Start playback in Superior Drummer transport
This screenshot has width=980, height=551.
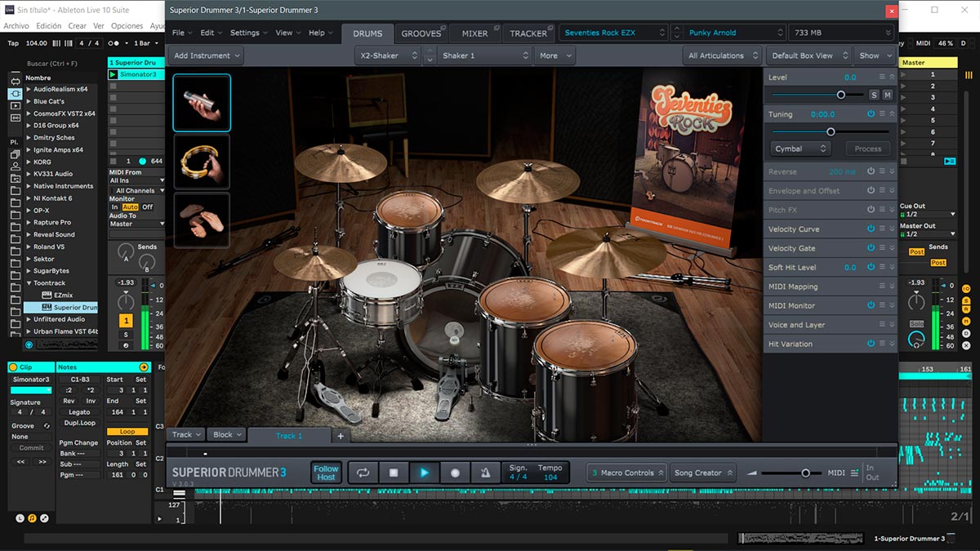pos(424,473)
